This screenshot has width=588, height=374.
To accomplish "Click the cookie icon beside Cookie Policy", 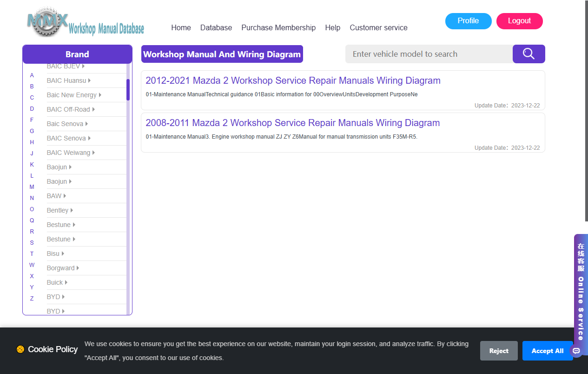I will (x=20, y=349).
